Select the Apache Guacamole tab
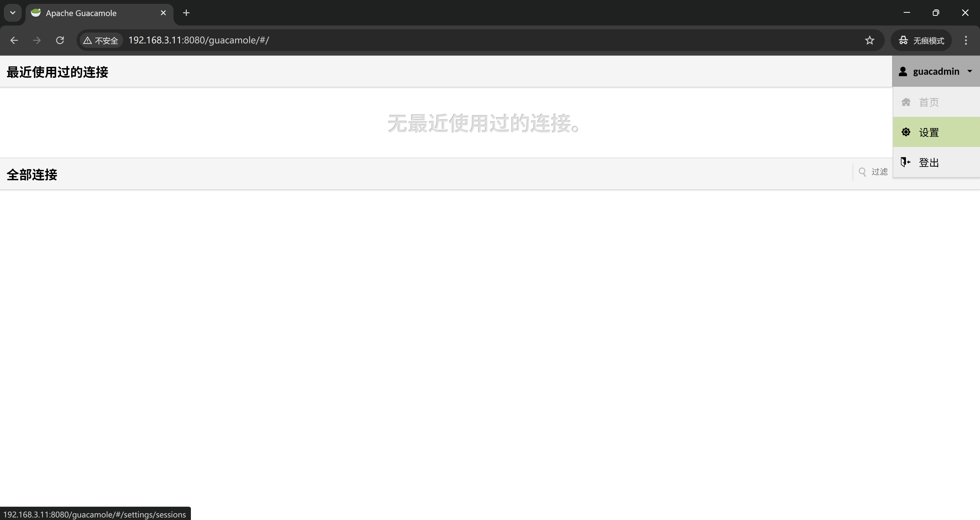980x520 pixels. [100, 13]
